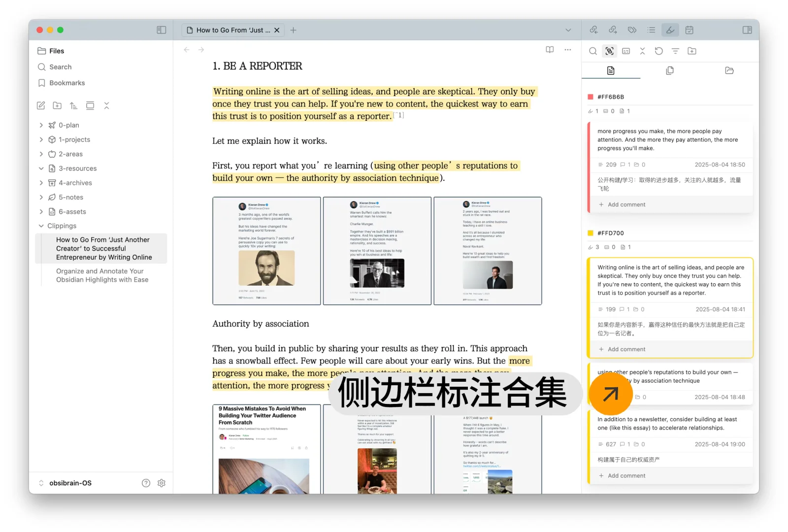Open the tab list dropdown chevron
Image resolution: width=788 pixels, height=532 pixels.
569,30
